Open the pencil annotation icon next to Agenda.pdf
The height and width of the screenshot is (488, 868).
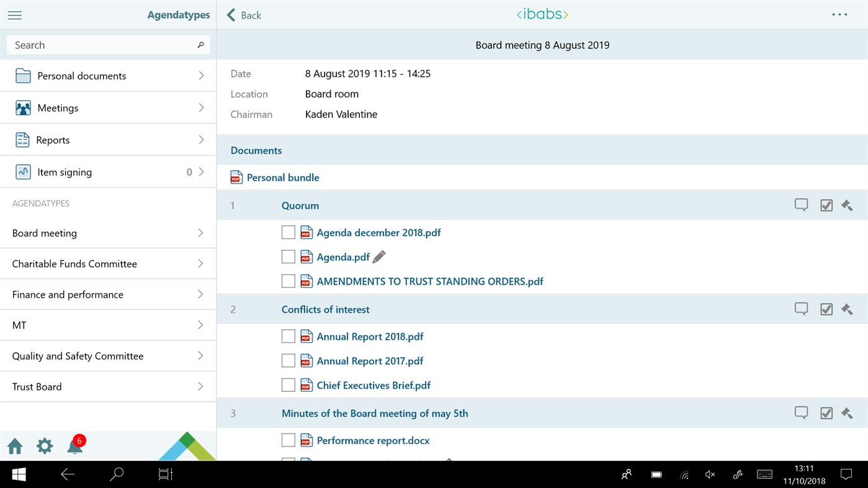point(378,256)
